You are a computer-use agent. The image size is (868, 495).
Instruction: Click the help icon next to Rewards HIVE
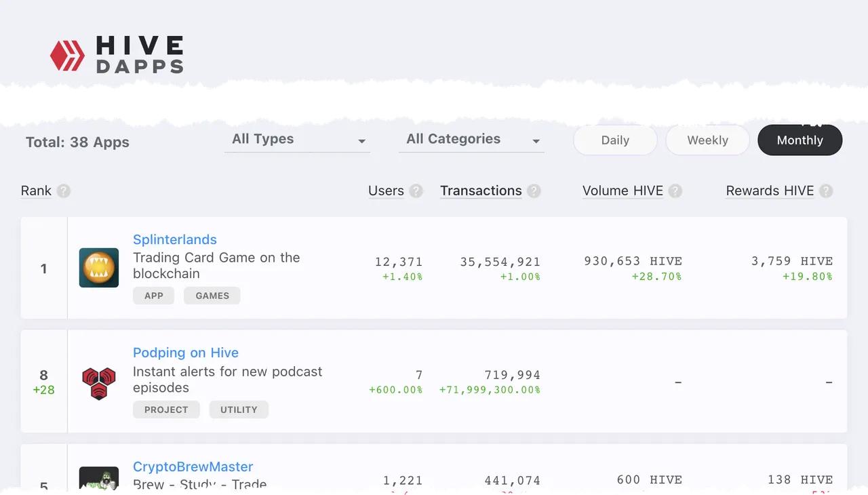[826, 191]
